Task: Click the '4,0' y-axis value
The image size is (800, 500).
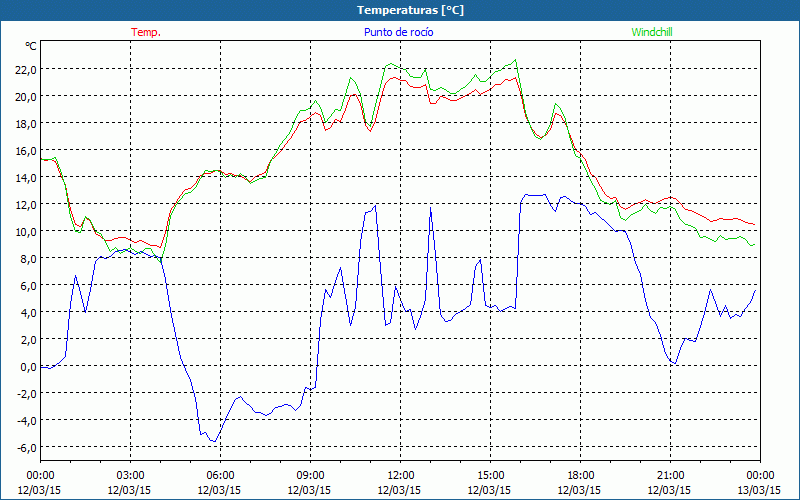Action: pyautogui.click(x=28, y=313)
